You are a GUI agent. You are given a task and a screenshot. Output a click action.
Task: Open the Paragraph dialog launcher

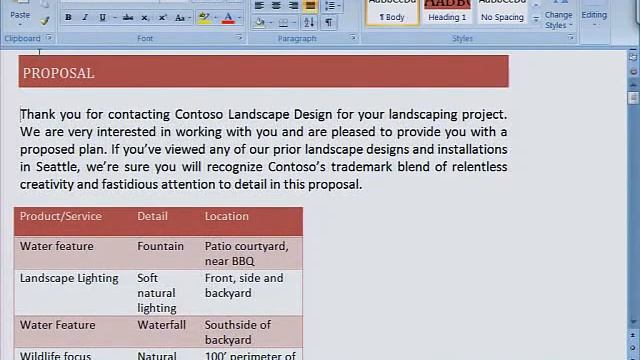[x=353, y=38]
